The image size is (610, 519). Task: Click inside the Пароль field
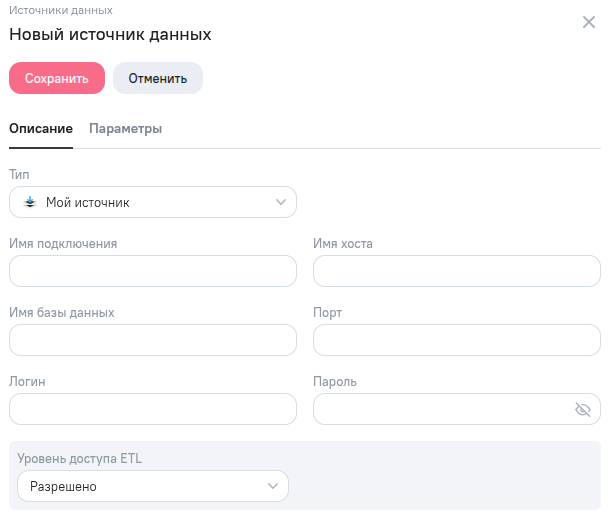pyautogui.click(x=440, y=409)
